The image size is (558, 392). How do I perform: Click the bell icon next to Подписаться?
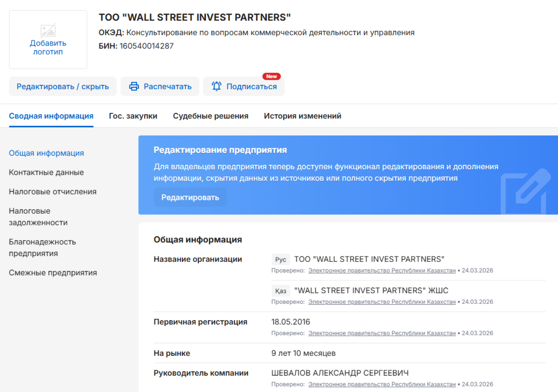216,86
